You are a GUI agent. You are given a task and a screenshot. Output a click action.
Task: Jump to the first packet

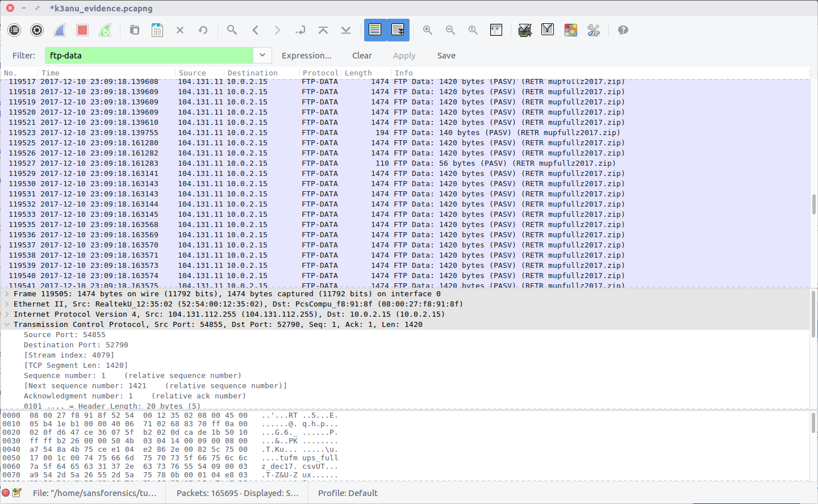[323, 30]
